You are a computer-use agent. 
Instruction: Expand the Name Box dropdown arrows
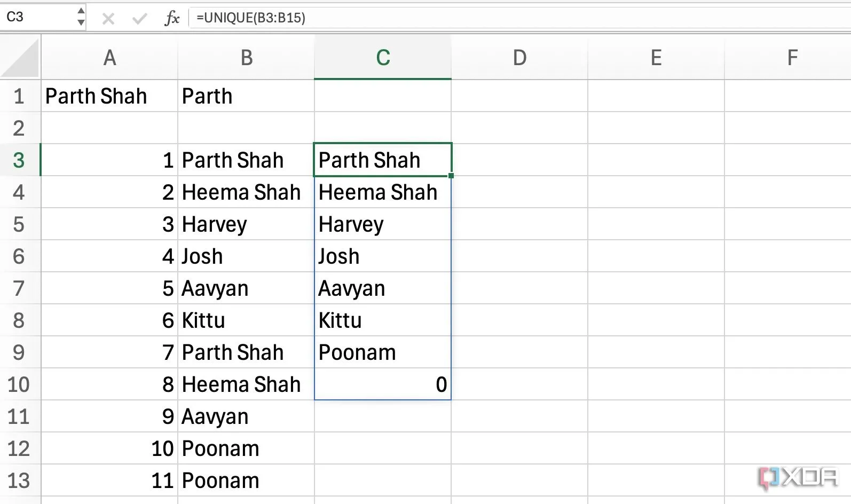(81, 17)
